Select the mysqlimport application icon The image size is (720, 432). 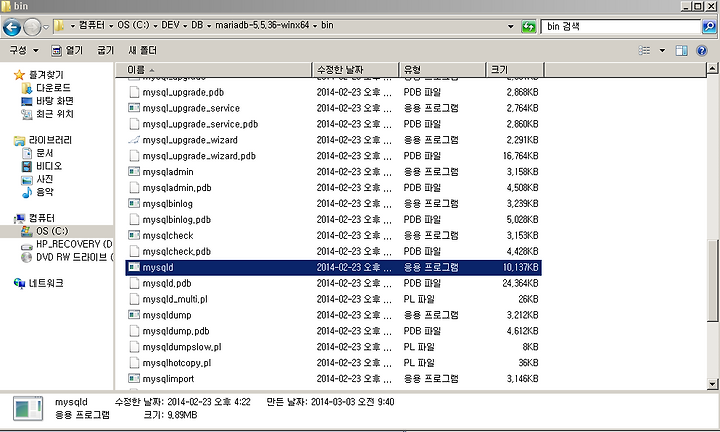click(x=134, y=379)
